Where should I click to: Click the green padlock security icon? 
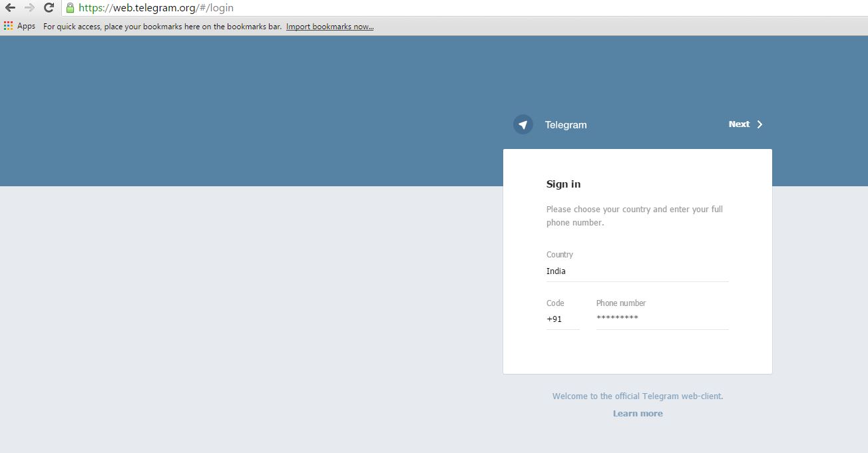coord(70,8)
